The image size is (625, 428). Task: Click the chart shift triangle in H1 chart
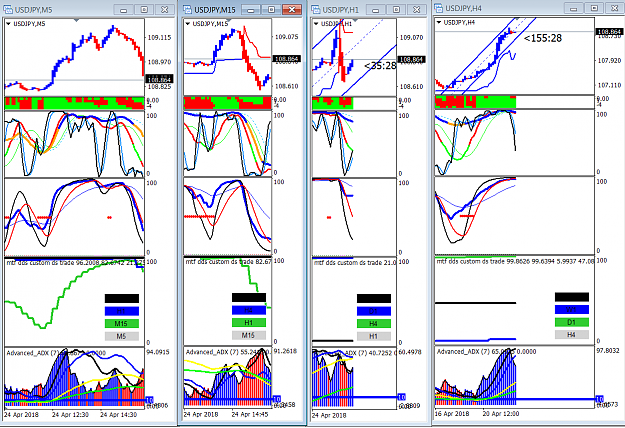click(355, 20)
